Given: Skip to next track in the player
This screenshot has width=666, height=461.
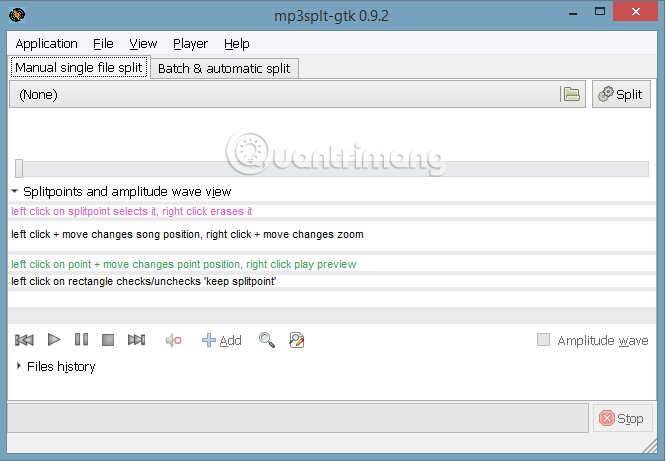Looking at the screenshot, I should click(x=136, y=340).
